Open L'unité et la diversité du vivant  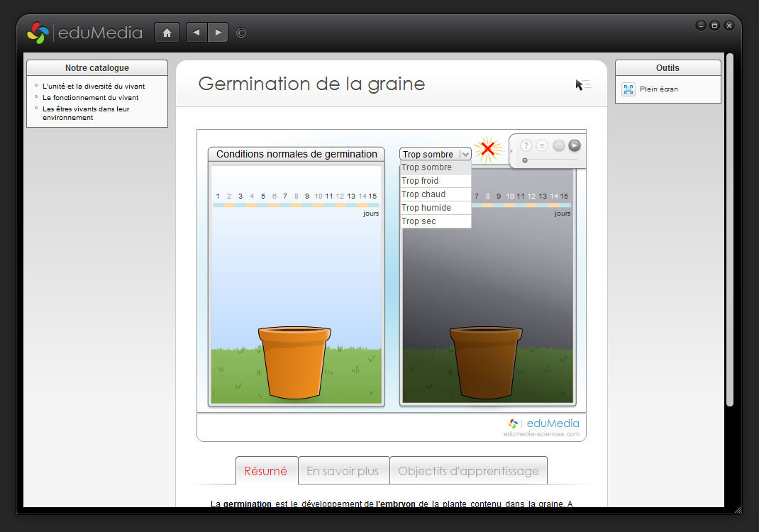(x=94, y=87)
